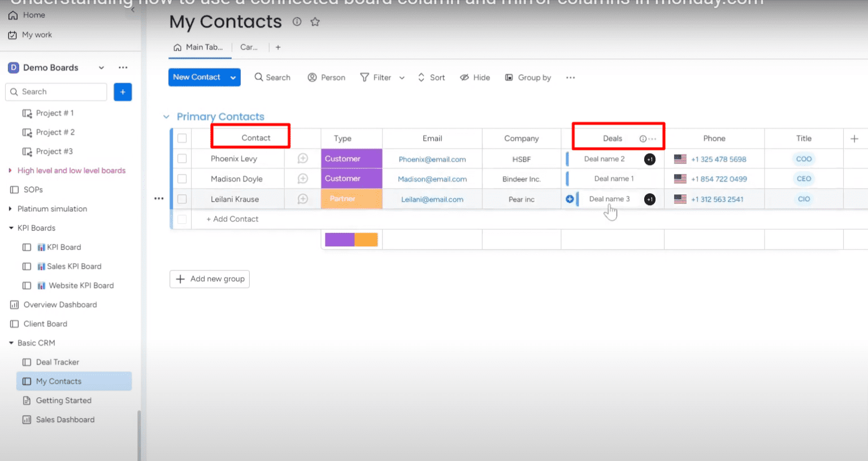Hide columns using the Hide tool
Viewport: 868px width, 461px height.
click(x=475, y=77)
